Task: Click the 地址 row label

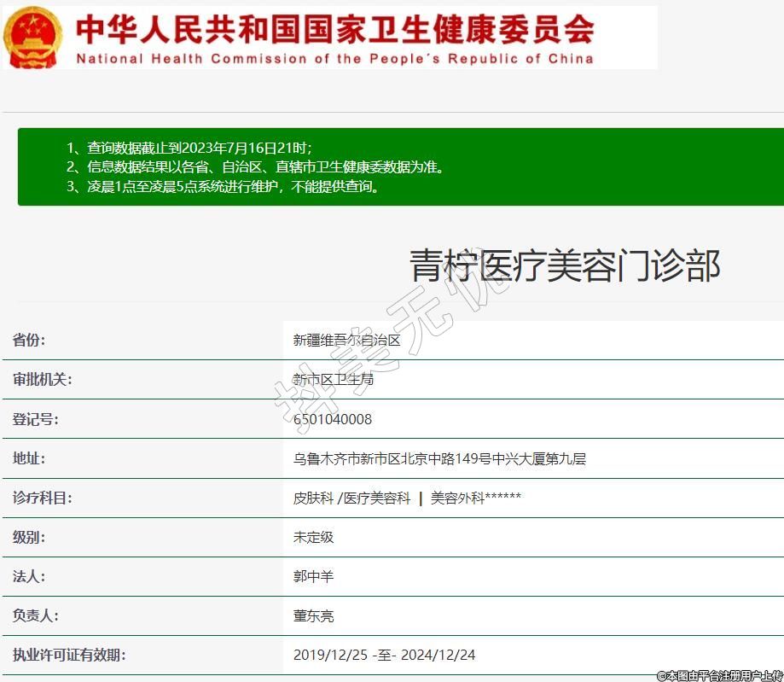Action: [x=28, y=458]
